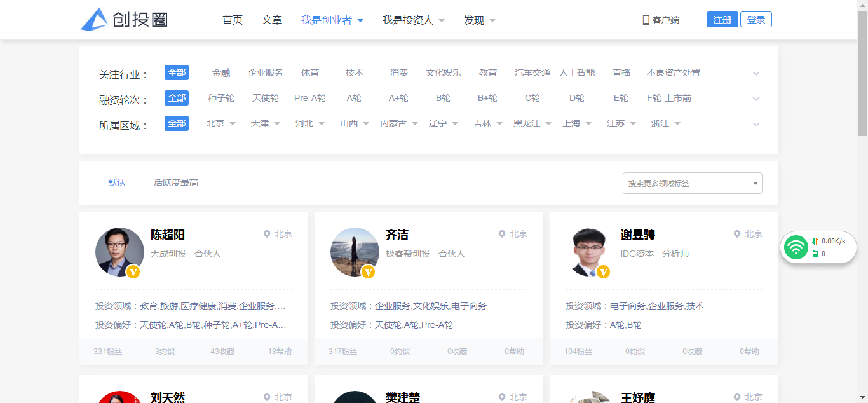868x403 pixels.
Task: Switch to the 活跃度最高 sort tab
Action: pyautogui.click(x=176, y=182)
